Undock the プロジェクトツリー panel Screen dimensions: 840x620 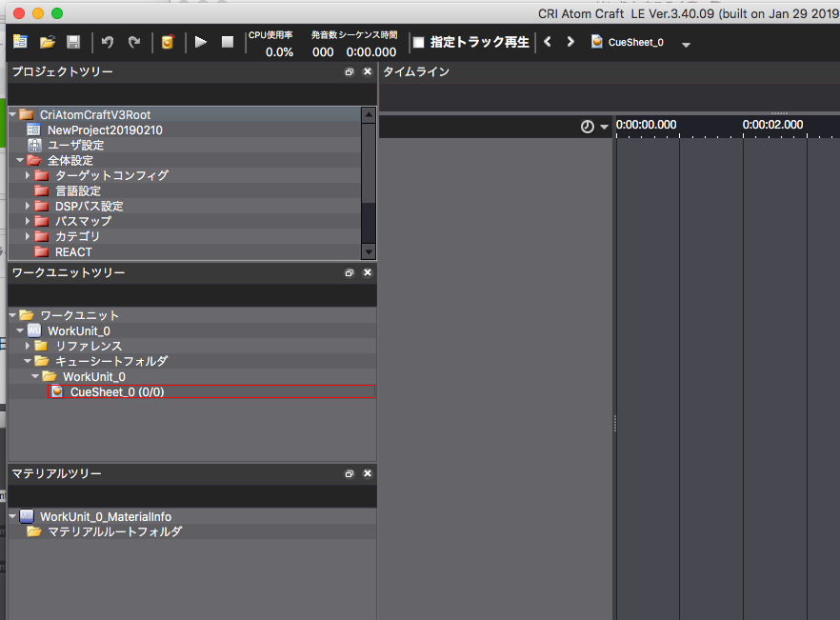pos(350,71)
